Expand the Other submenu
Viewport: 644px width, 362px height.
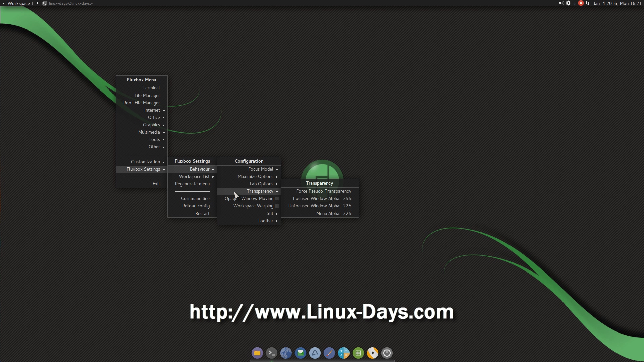142,147
